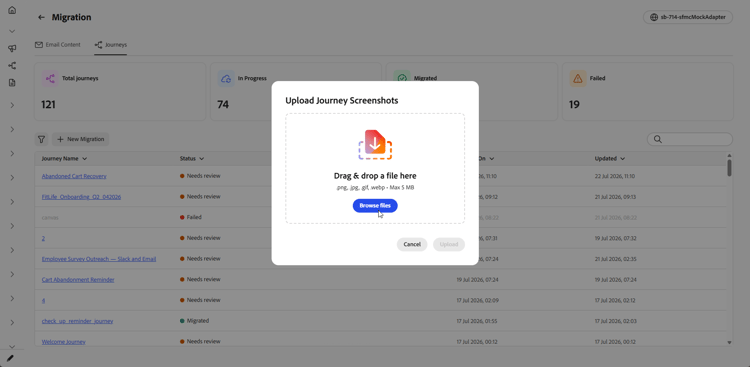The image size is (750, 367).
Task: Click the 21 Jul 2026, 09:13 updated date
Action: pos(615,197)
